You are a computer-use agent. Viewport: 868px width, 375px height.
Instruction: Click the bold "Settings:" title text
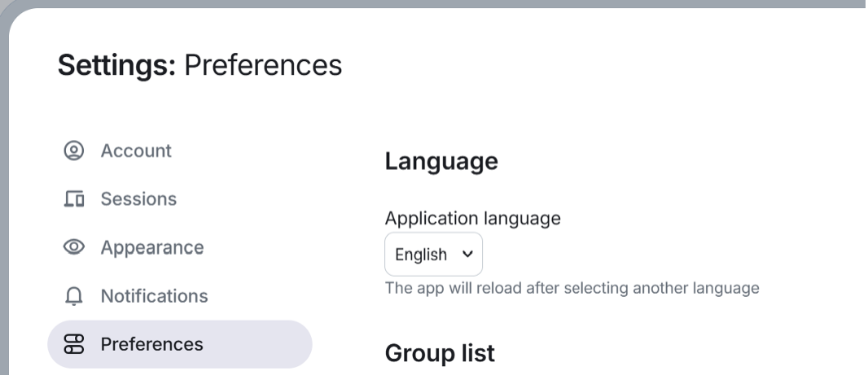coord(116,65)
